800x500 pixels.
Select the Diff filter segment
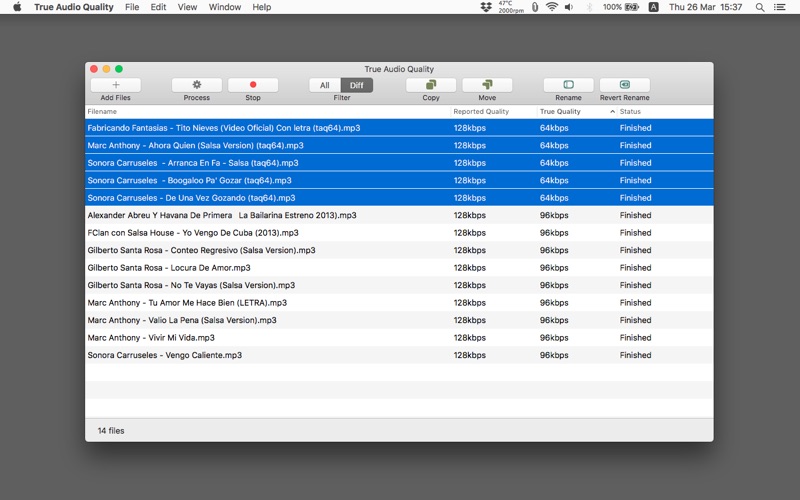(357, 85)
